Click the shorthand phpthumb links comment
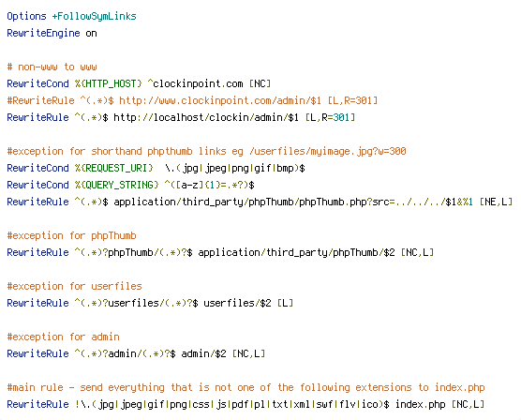Image resolution: width=521 pixels, height=420 pixels. 206,151
